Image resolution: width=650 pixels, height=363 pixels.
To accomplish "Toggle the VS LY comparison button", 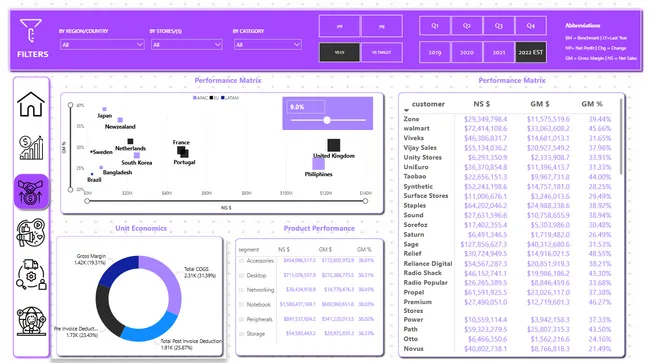I will tap(340, 52).
